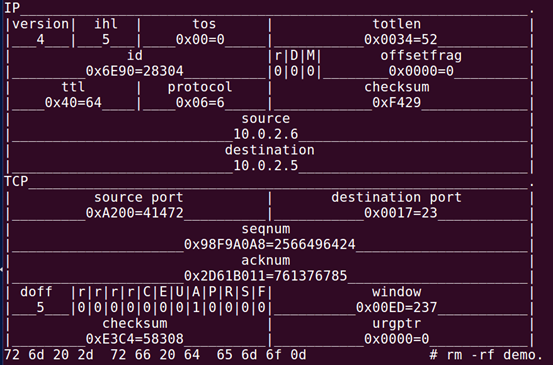Click the ihl field label

pyautogui.click(x=106, y=24)
